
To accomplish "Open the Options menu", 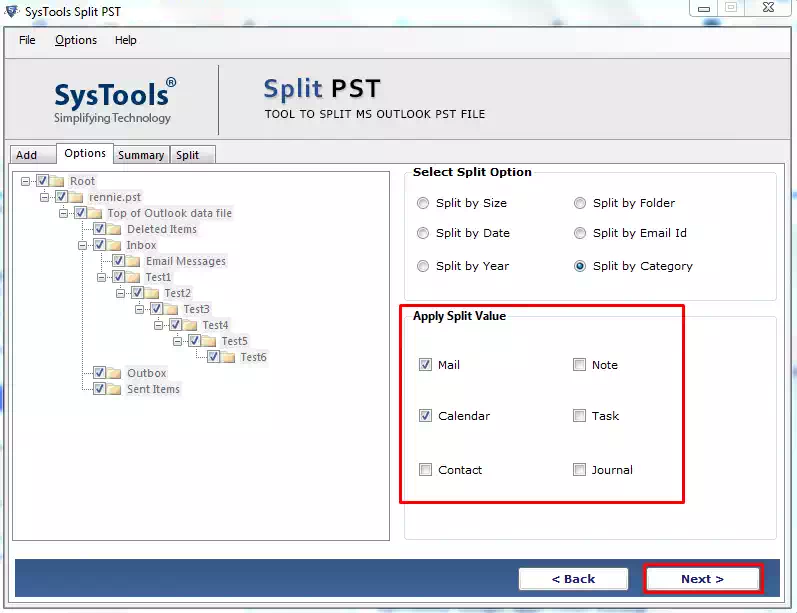I will coord(76,40).
